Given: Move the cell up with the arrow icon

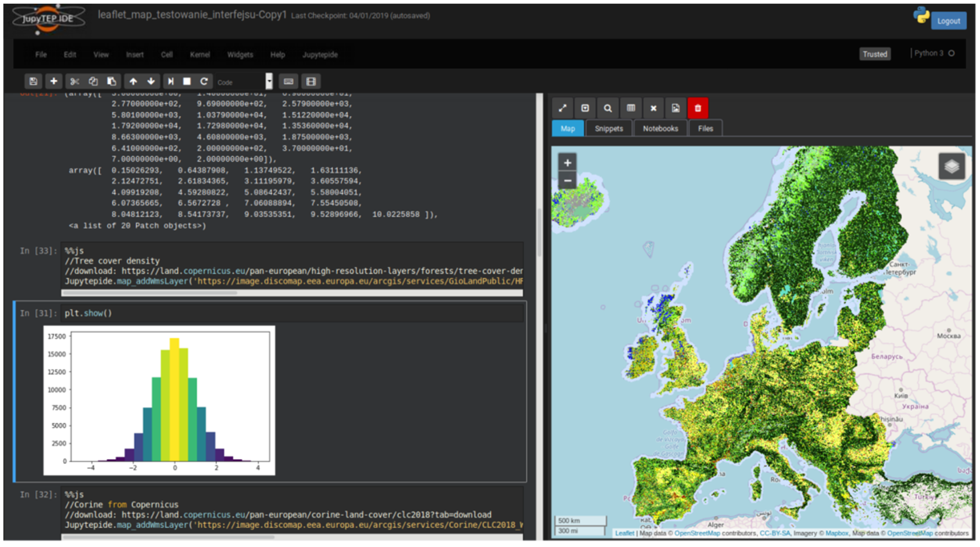Looking at the screenshot, I should tap(133, 81).
